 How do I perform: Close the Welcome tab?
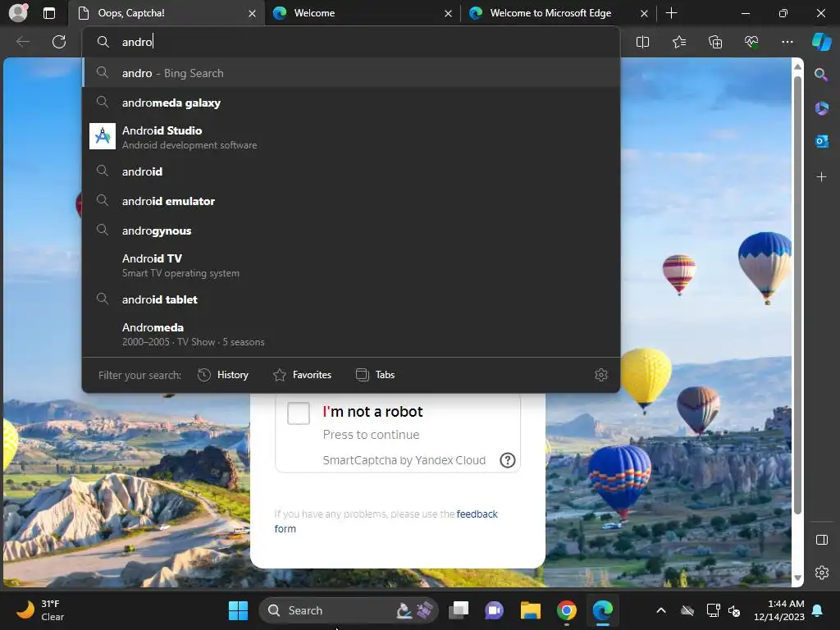(448, 13)
